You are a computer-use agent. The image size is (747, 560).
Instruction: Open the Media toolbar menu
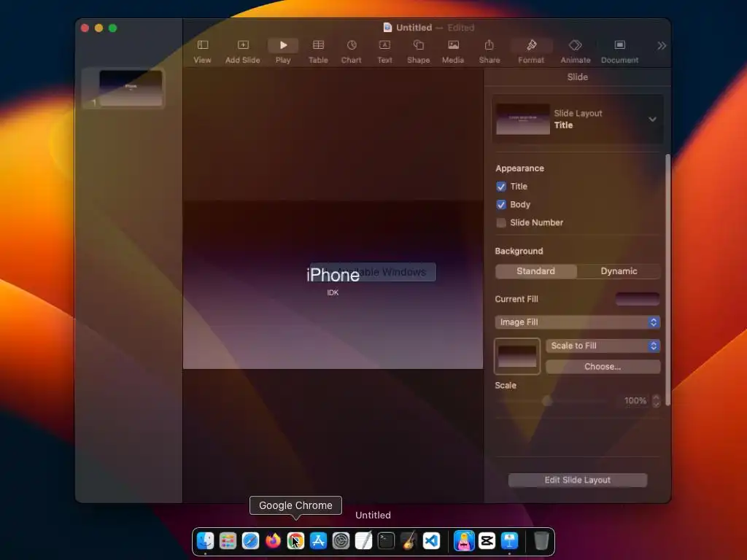(453, 52)
